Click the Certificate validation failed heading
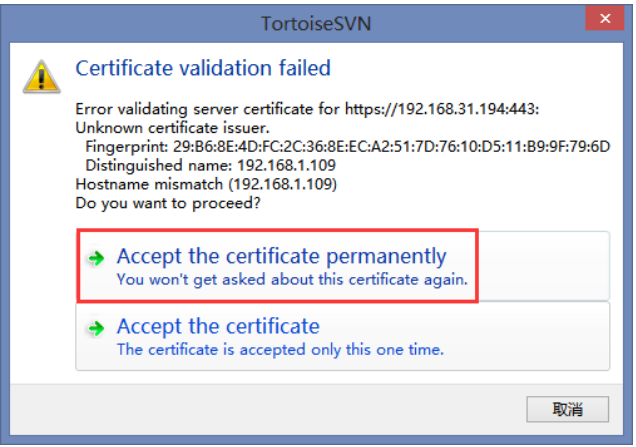The image size is (636, 447). 203,68
